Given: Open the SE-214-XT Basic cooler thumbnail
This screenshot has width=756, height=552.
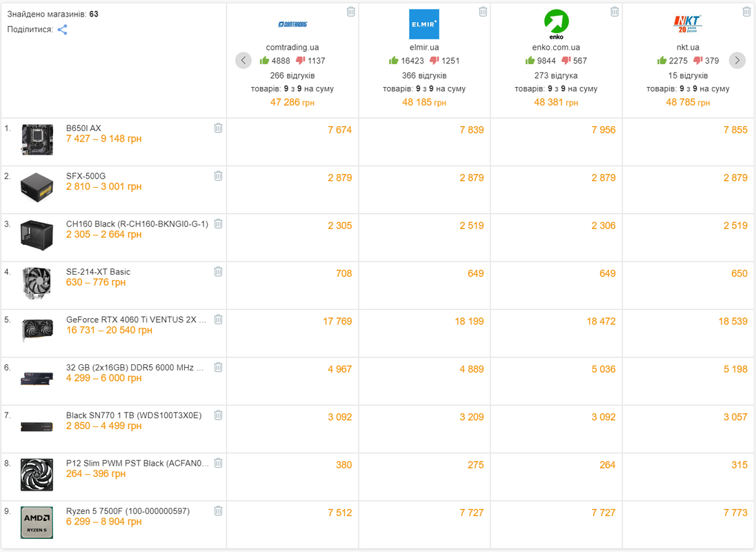Looking at the screenshot, I should (x=37, y=283).
